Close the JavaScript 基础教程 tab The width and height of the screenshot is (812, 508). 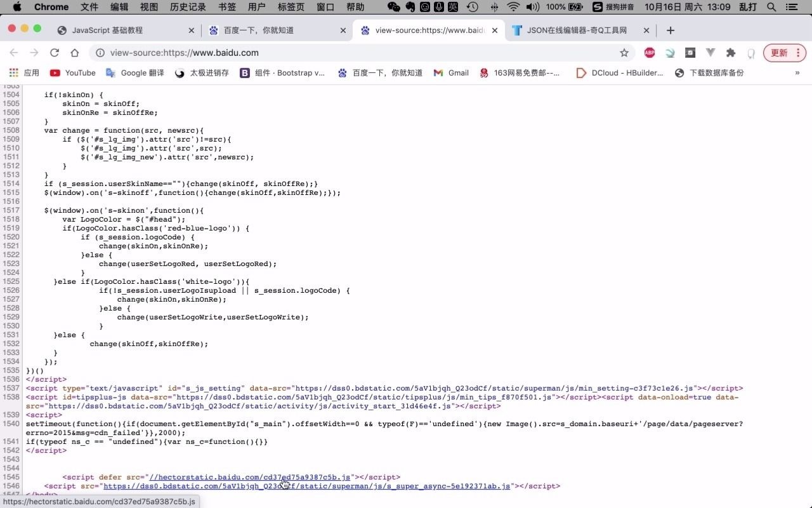192,30
